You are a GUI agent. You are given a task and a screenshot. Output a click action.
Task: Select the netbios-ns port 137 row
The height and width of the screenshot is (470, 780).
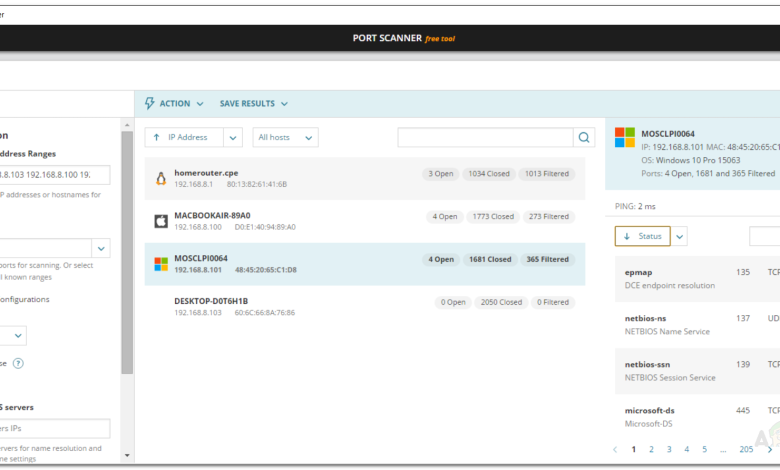[697, 325]
